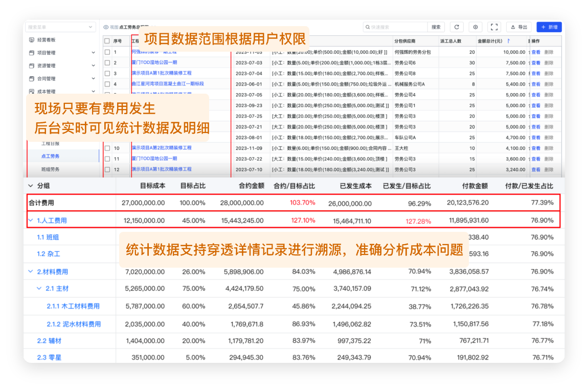Collapse the 1.人工费用 row chevron
The height and width of the screenshot is (390, 588).
tap(30, 221)
